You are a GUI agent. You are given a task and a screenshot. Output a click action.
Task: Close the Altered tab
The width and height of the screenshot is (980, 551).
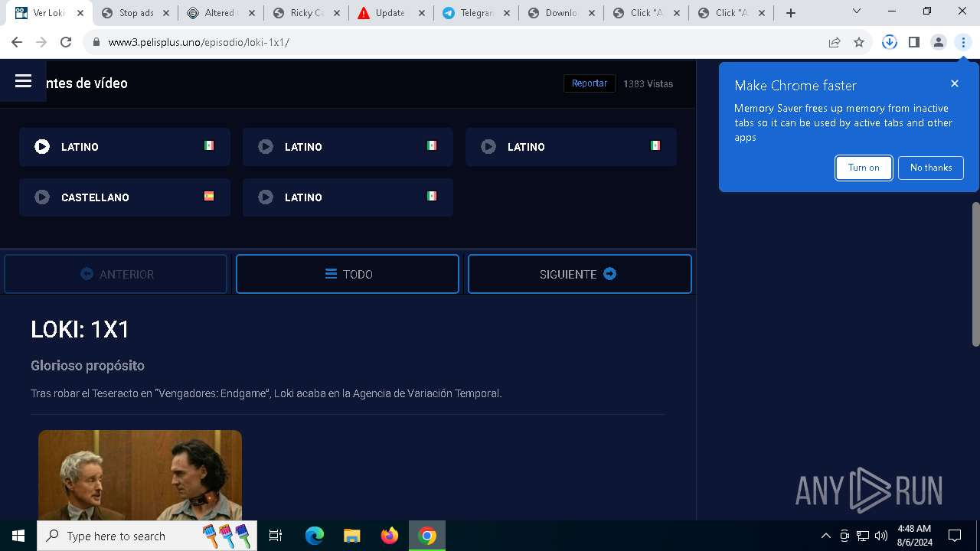(251, 13)
